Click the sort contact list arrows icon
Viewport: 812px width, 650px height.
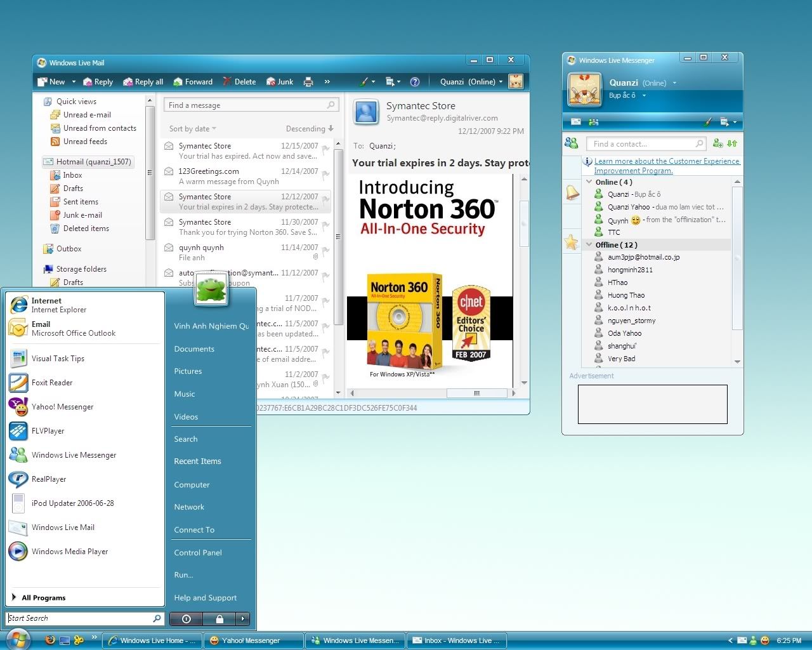[732, 143]
